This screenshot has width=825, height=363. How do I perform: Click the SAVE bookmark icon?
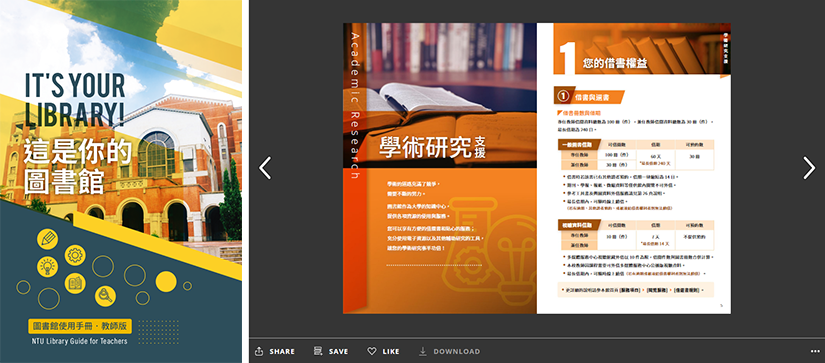click(318, 351)
